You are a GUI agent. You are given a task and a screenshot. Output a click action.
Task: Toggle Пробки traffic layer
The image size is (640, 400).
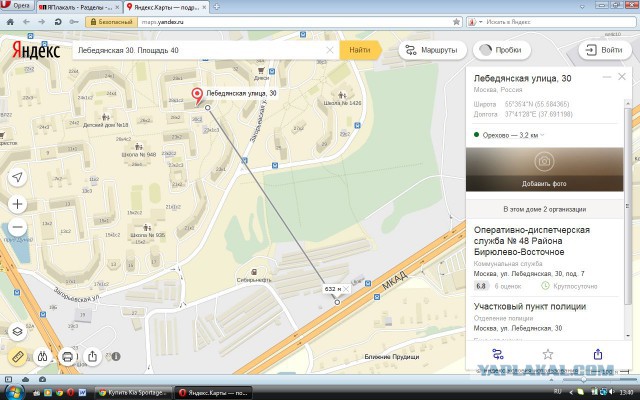502,50
